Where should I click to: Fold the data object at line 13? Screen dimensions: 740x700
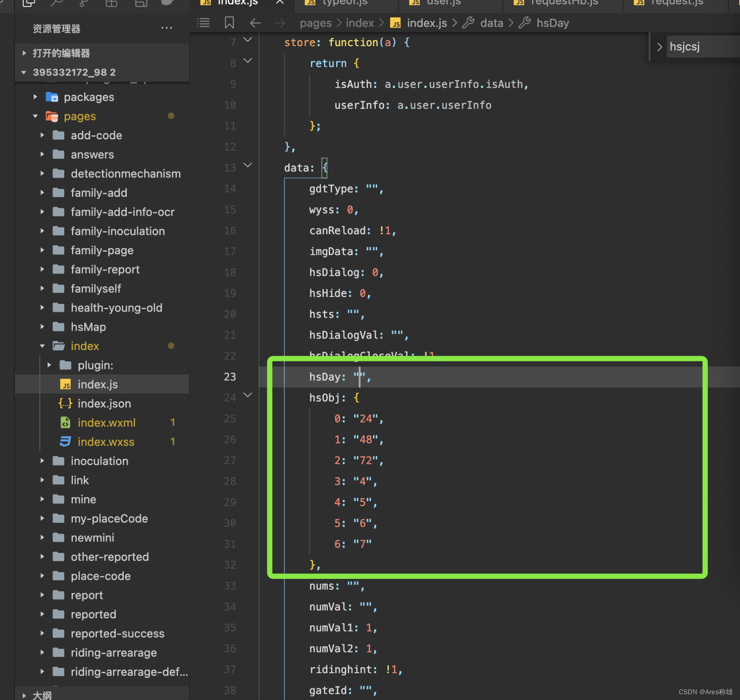[248, 165]
